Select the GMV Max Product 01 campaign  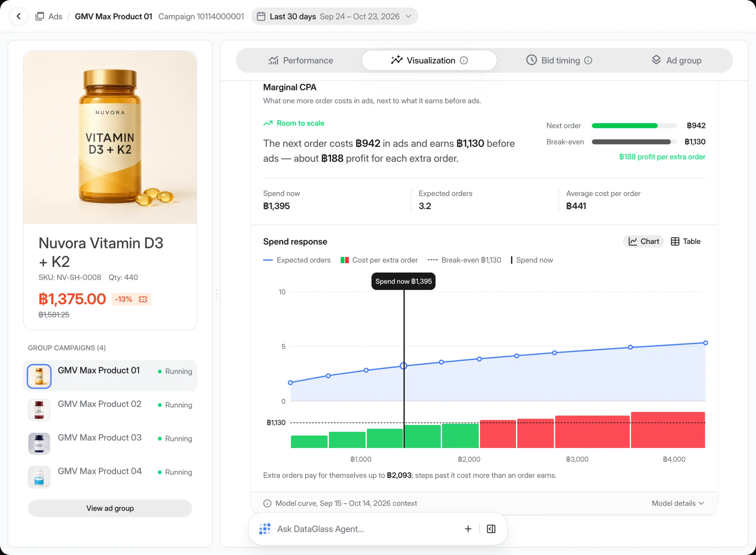(x=110, y=376)
